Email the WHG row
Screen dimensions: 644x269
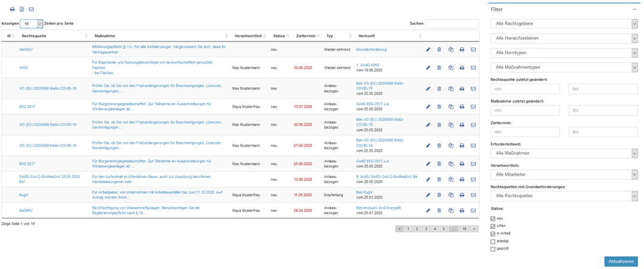[473, 67]
